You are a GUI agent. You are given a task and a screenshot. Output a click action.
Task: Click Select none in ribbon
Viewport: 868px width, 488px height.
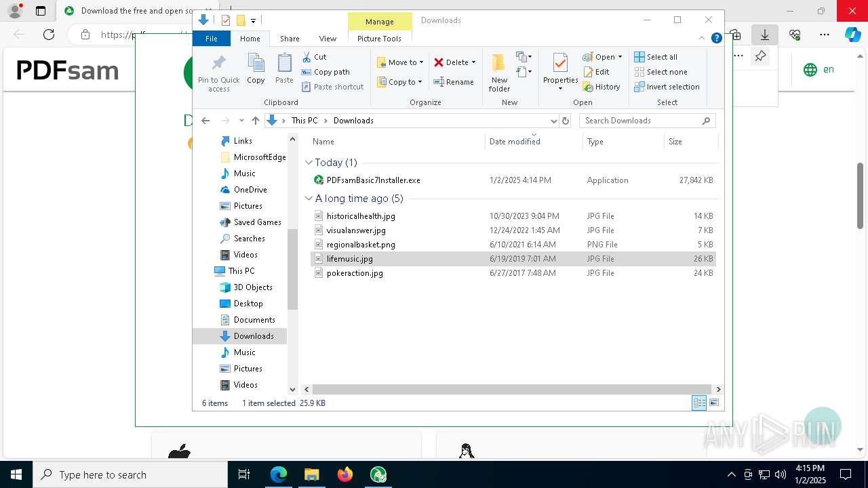click(661, 72)
